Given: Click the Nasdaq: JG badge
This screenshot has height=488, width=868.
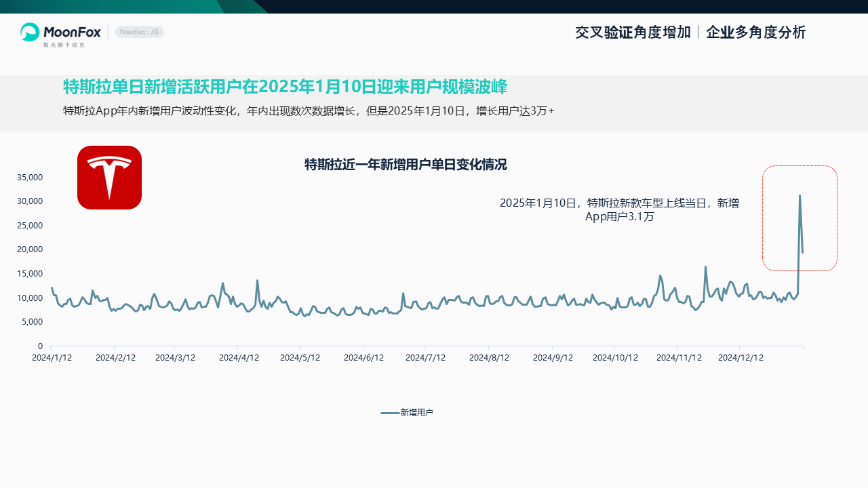Looking at the screenshot, I should [139, 32].
